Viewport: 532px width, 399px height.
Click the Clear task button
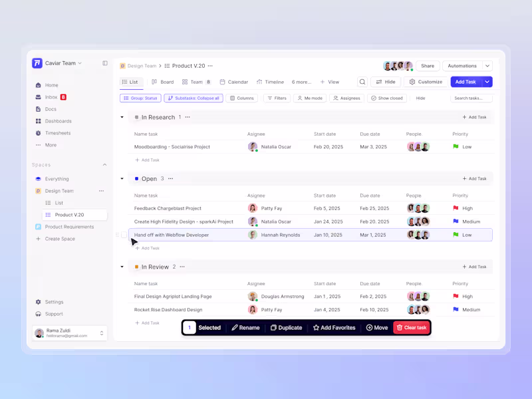[x=411, y=327]
